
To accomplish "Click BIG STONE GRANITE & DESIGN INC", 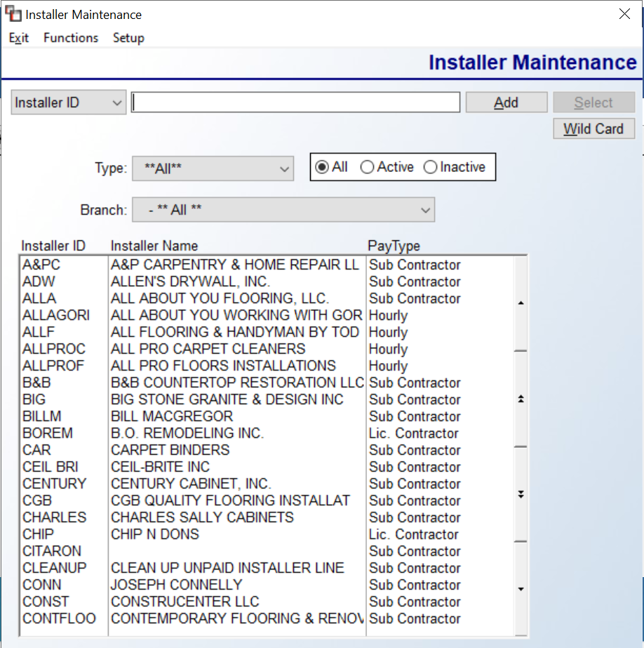I will (x=227, y=399).
